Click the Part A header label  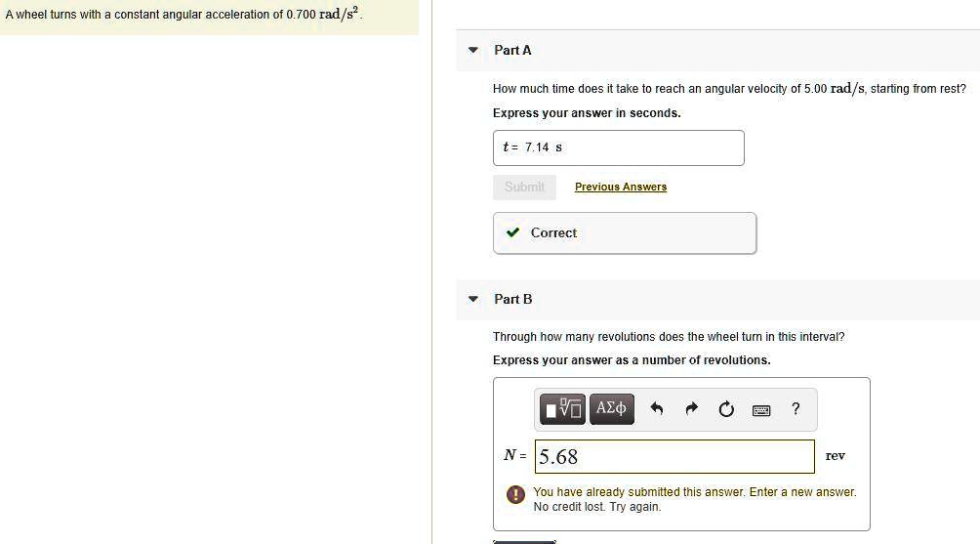(512, 50)
